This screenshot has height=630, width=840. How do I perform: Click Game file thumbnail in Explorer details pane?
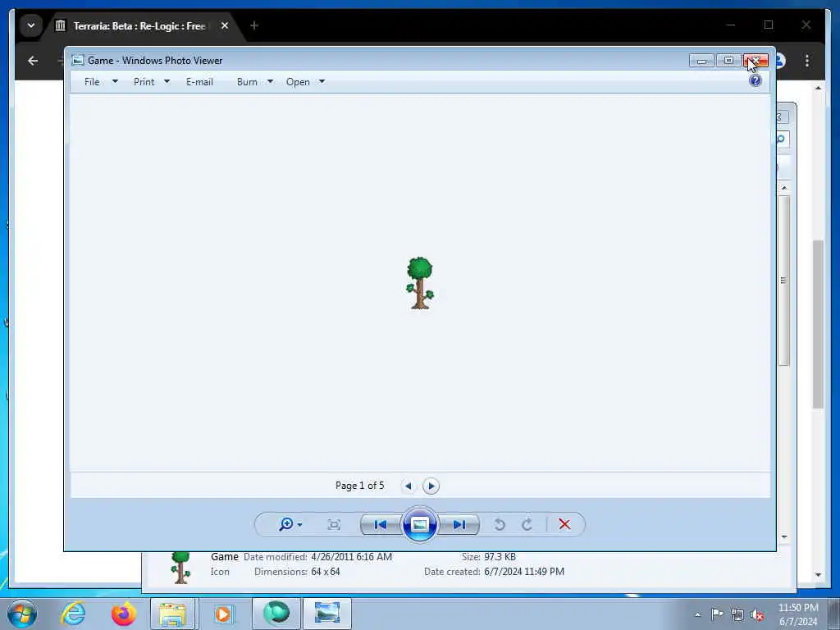180,568
